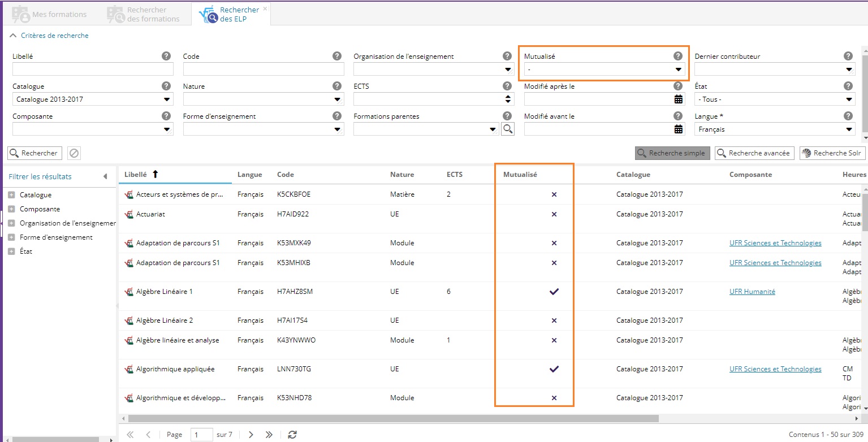Show help for Forme d'enseignement
Image resolution: width=868 pixels, height=442 pixels.
tap(337, 116)
